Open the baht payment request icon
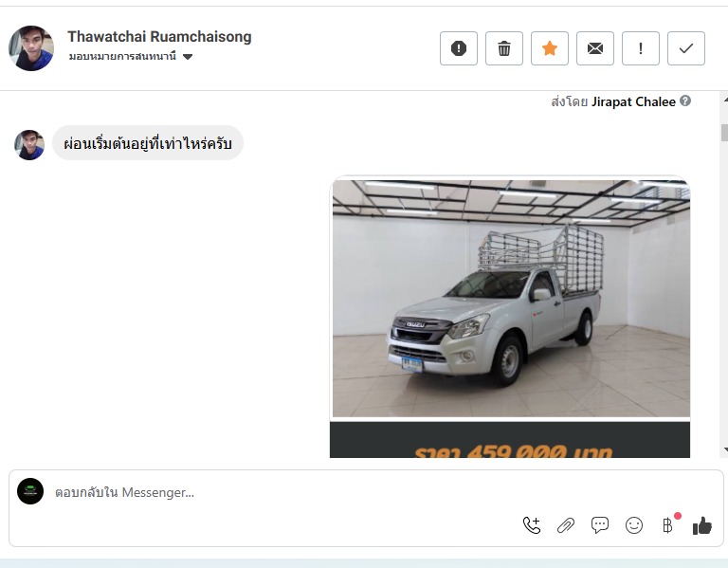The height and width of the screenshot is (568, 728). point(667,525)
